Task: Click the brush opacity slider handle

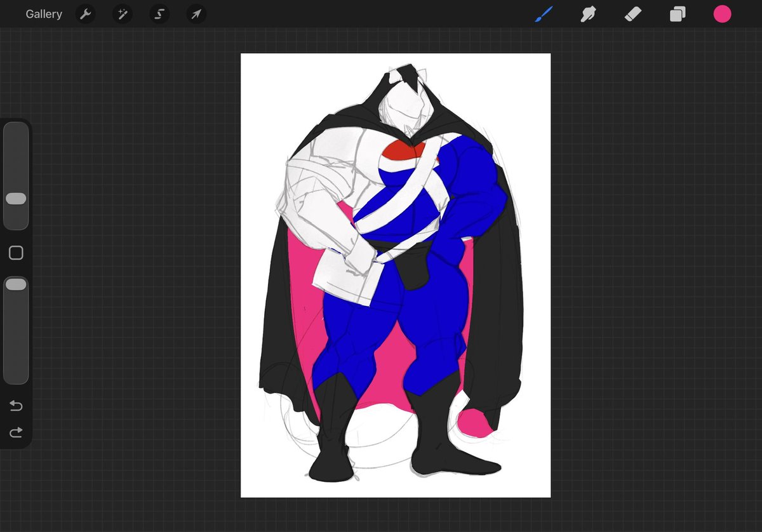Action: pyautogui.click(x=16, y=284)
